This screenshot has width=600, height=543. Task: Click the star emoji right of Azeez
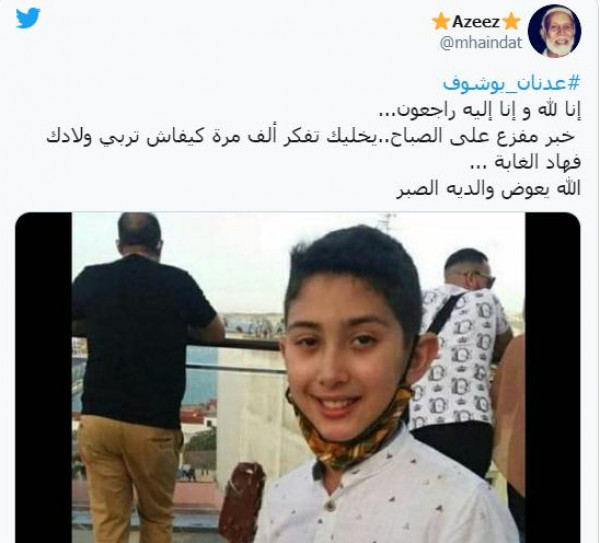point(511,22)
